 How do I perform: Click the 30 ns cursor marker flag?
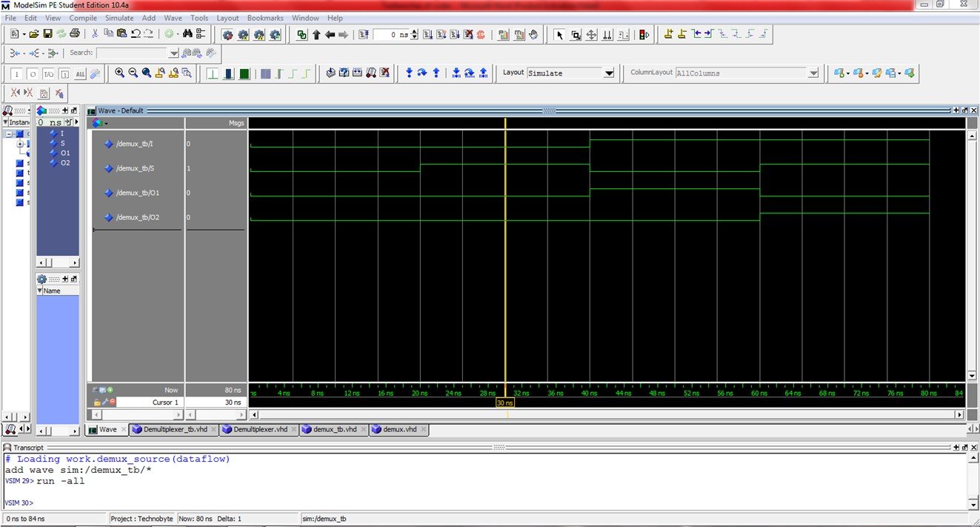504,402
